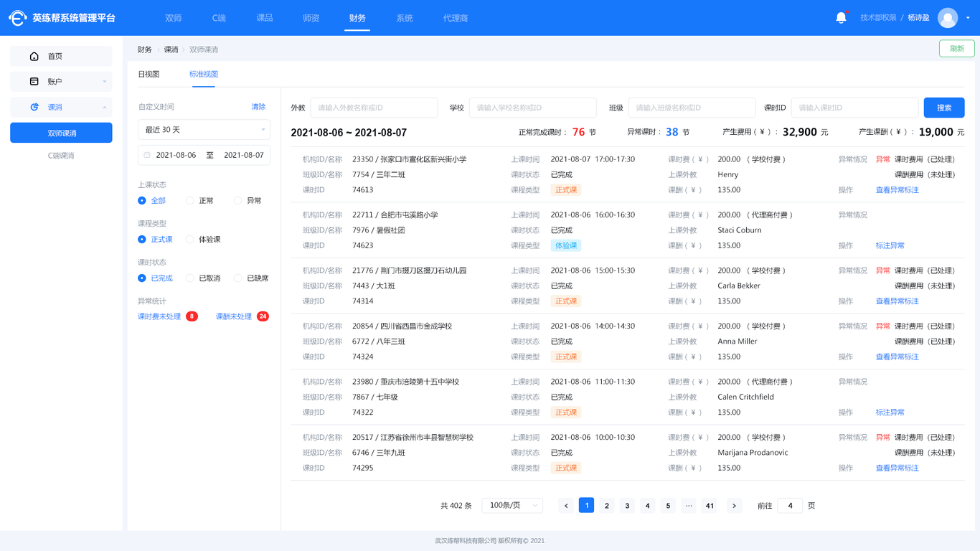Viewport: 980px width, 551px height.
Task: Open the notification bell
Action: click(x=841, y=18)
